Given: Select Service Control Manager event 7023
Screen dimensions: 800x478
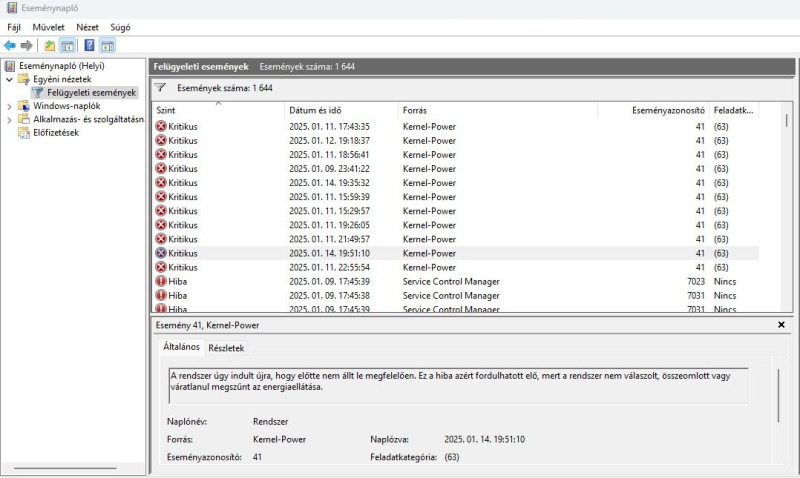Looking at the screenshot, I should 456,281.
